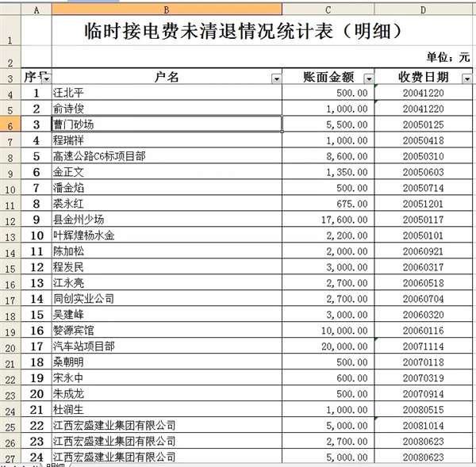The width and height of the screenshot is (476, 467).
Task: Select cell containing 程瑞祥
Action: click(x=167, y=140)
